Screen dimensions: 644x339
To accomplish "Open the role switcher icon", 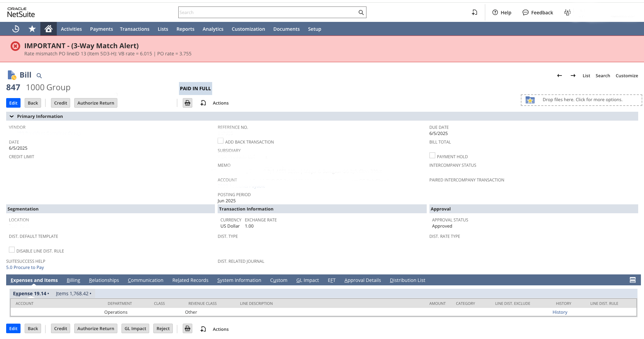I will pos(567,13).
